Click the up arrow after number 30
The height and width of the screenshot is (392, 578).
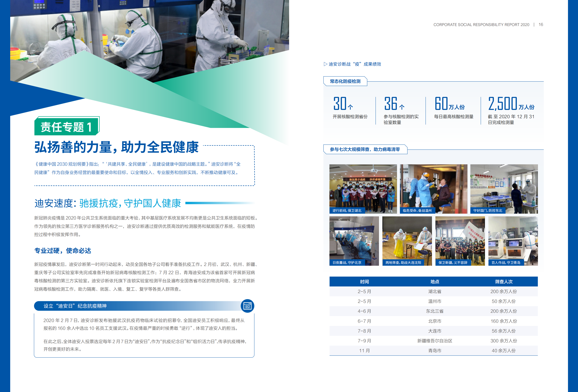(x=350, y=107)
